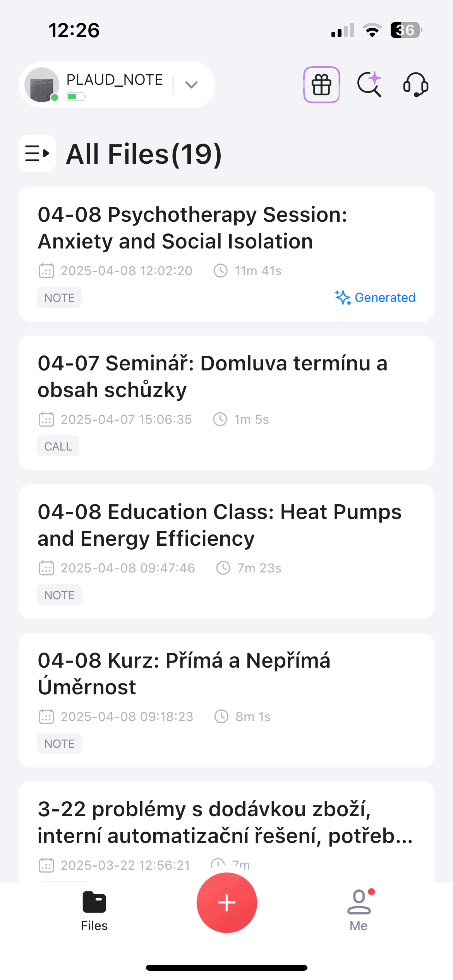Switch to the Files tab
The image size is (453, 980).
(94, 910)
